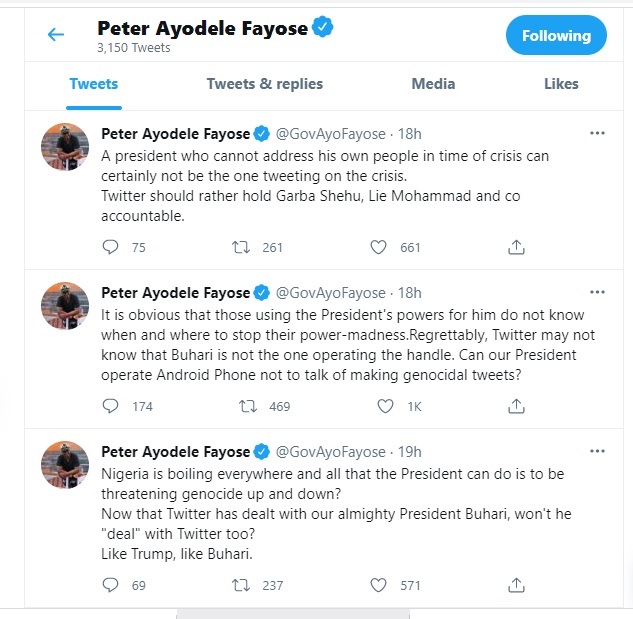Open more options on the third tweet

coord(597,451)
